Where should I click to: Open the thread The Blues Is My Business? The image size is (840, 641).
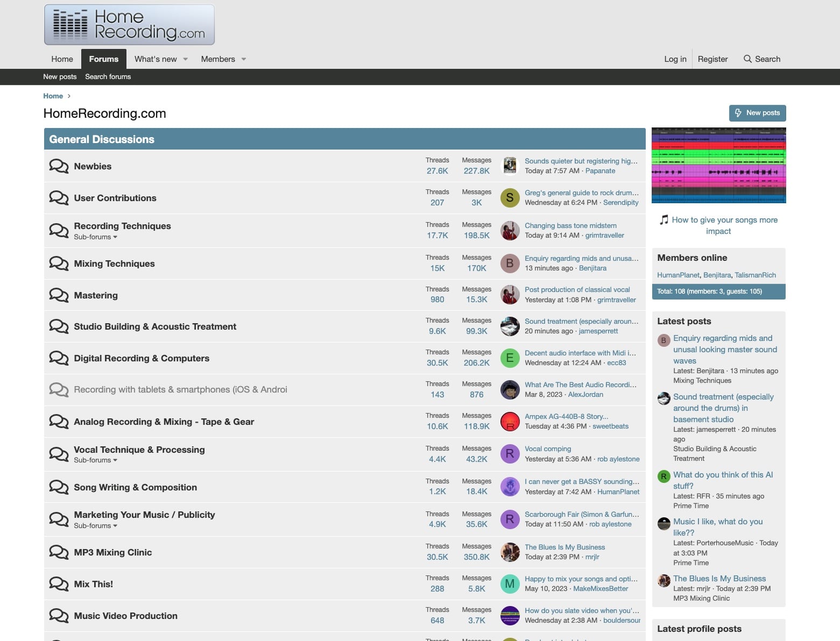click(x=564, y=547)
